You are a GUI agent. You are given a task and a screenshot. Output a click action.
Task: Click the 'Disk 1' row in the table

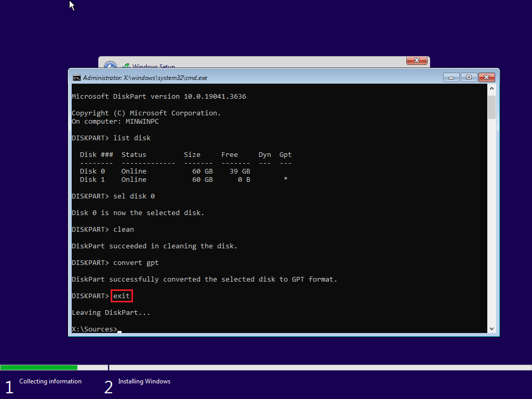click(x=183, y=179)
